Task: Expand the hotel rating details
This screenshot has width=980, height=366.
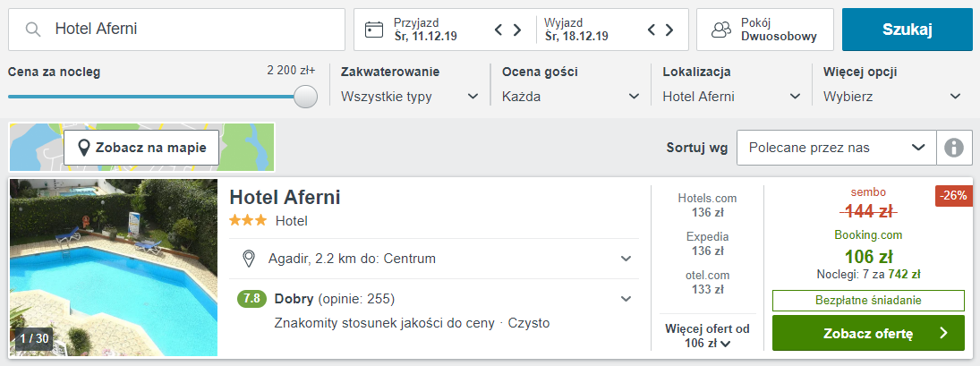Action: 626,299
